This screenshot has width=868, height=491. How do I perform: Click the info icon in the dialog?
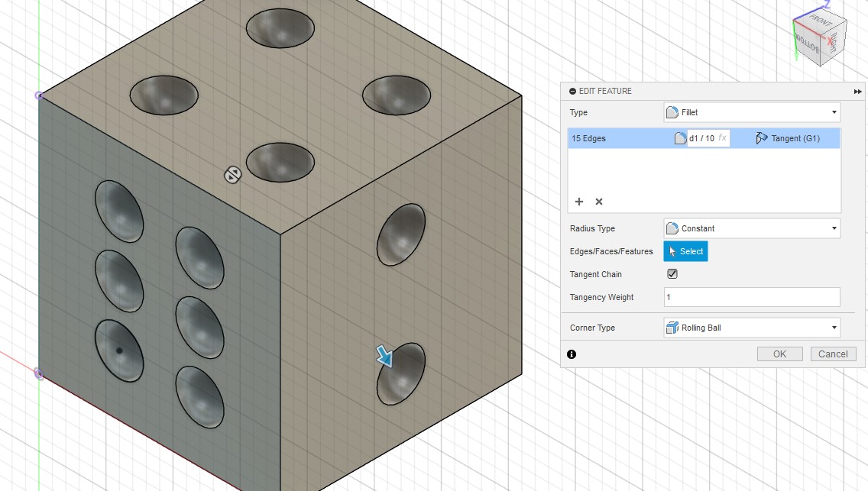pyautogui.click(x=572, y=354)
